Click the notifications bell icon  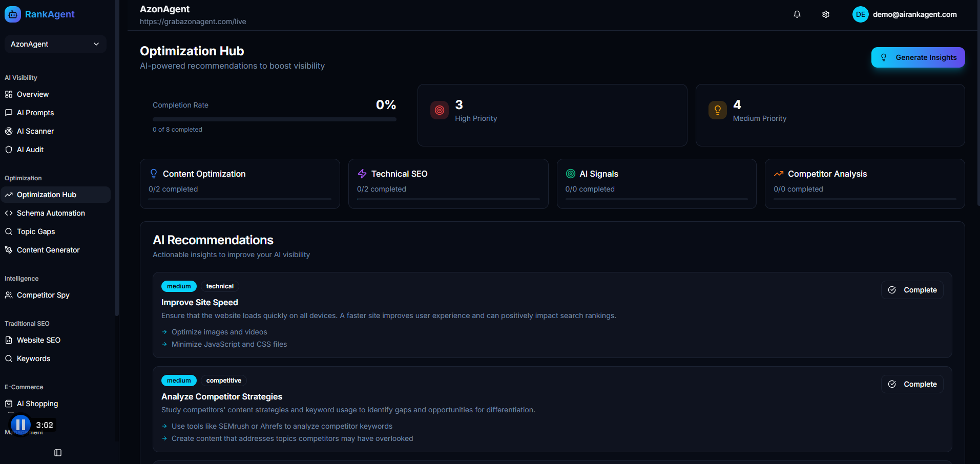coord(797,14)
